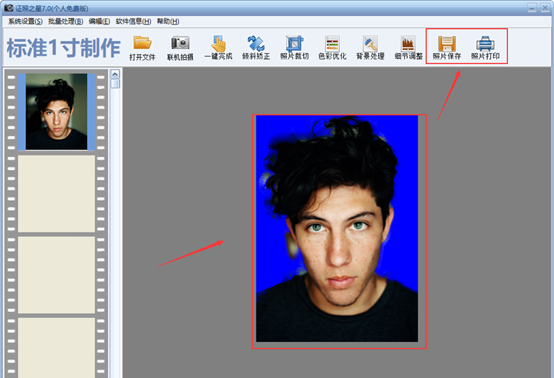Open the 背景处理 background processing tool
The width and height of the screenshot is (554, 378).
coord(370,48)
